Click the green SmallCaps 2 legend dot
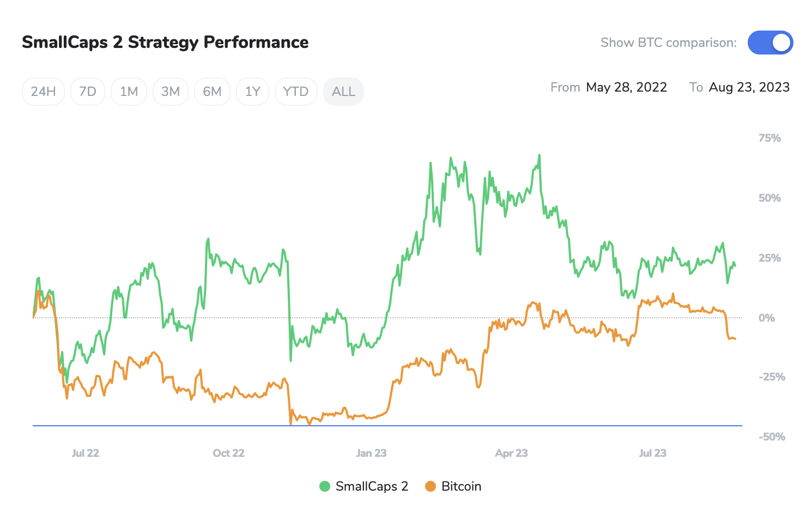This screenshot has width=812, height=507. pyautogui.click(x=325, y=486)
